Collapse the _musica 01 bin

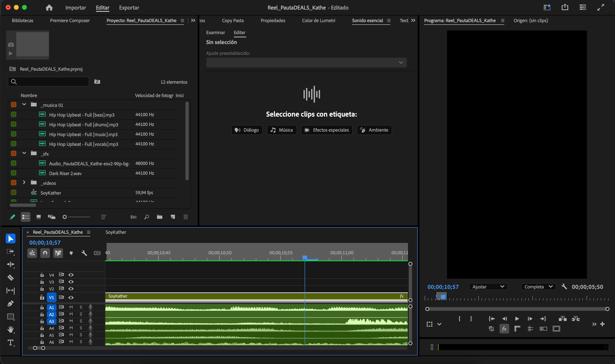pyautogui.click(x=24, y=104)
